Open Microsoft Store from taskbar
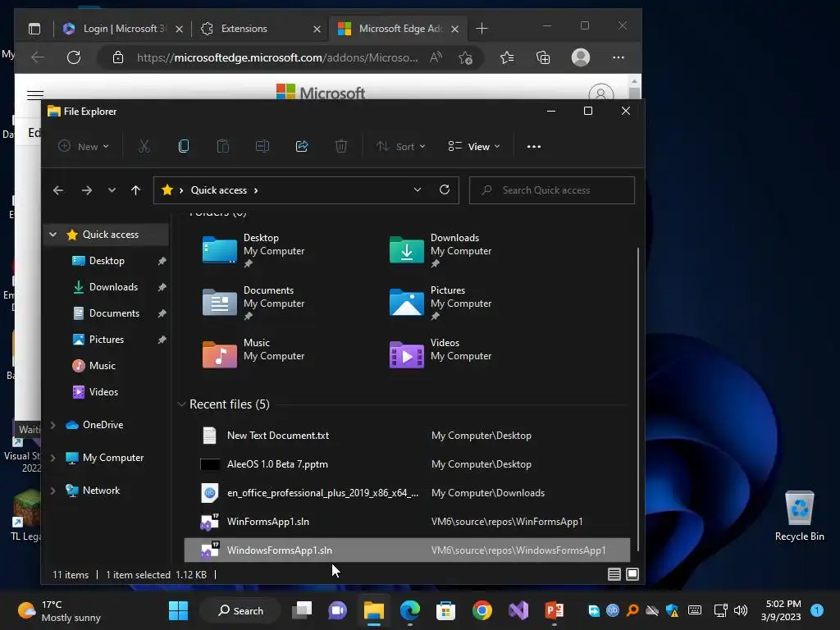Screen dimensions: 840x630 pyautogui.click(x=445, y=610)
